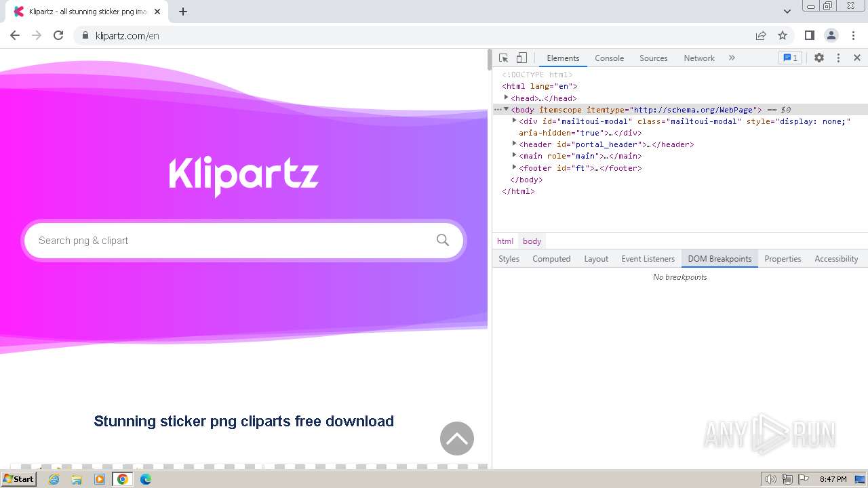Click the show desktop tray button

click(x=860, y=479)
